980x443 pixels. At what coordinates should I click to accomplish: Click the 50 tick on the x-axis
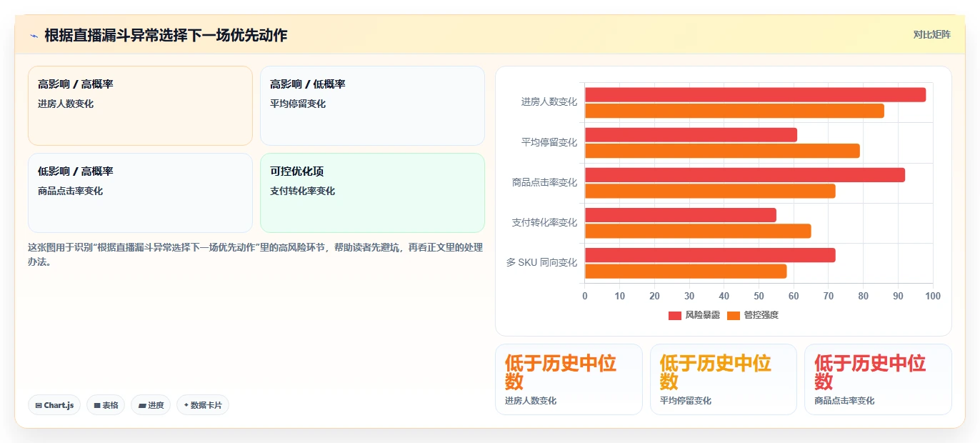coord(759,296)
